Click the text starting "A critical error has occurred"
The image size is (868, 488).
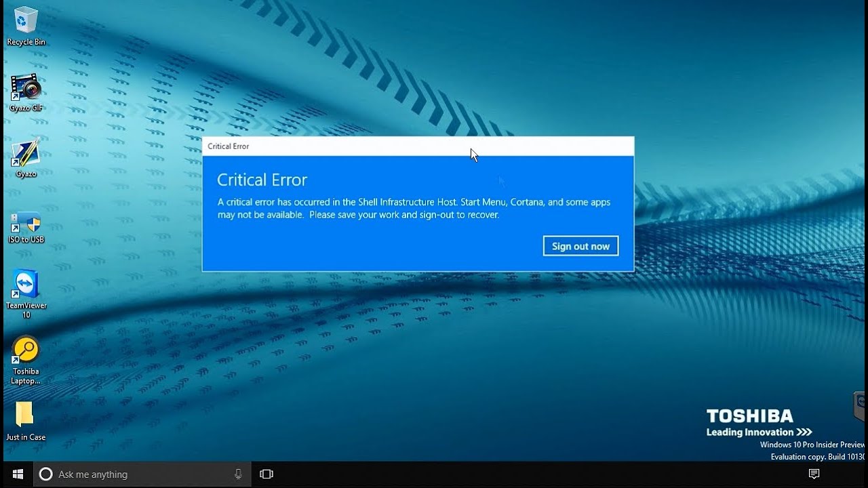click(414, 208)
